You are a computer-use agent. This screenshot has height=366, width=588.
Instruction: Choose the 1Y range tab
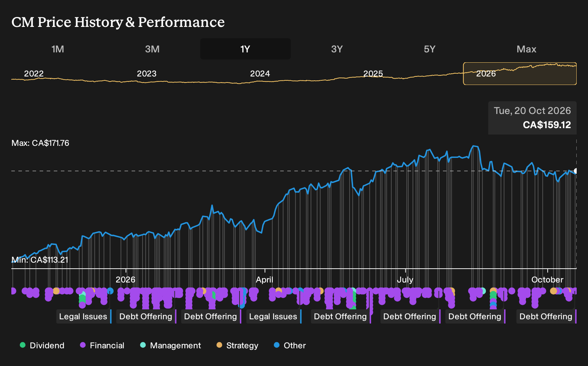click(245, 49)
